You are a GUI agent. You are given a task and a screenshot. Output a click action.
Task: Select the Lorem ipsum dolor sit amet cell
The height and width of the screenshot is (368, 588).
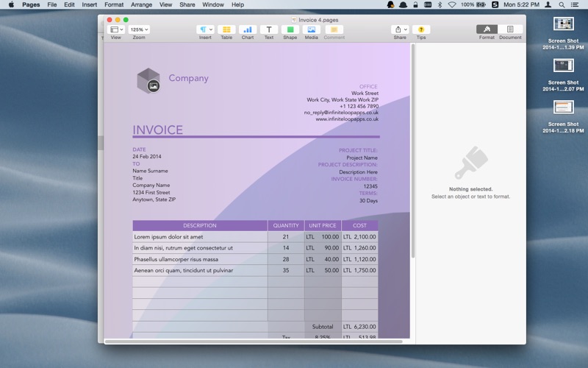[x=200, y=237]
